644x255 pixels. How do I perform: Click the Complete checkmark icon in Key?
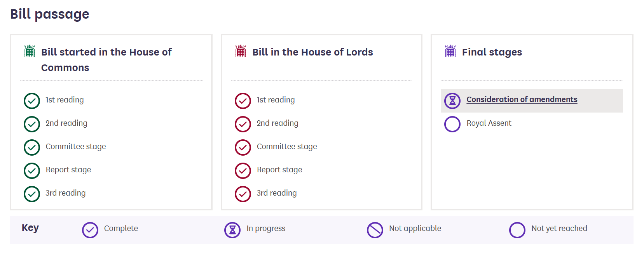click(90, 230)
